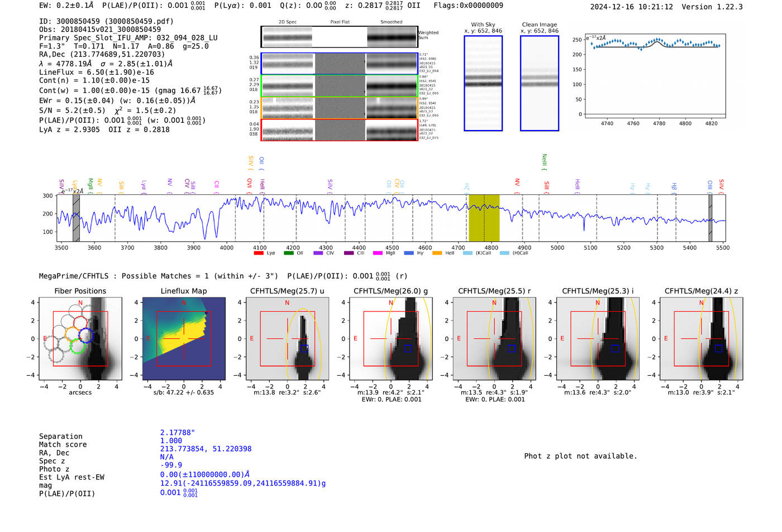The height and width of the screenshot is (532, 782).
Task: Click the yellow highlighted band in spectrum
Action: [x=484, y=218]
